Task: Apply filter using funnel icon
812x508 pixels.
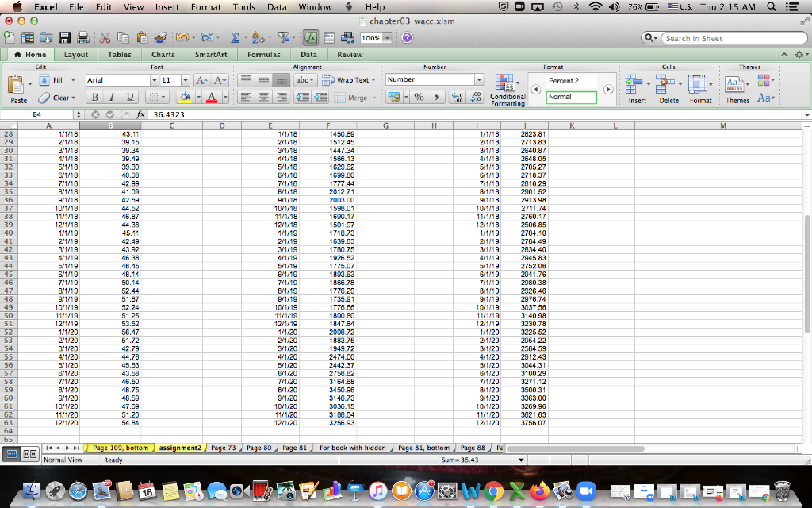Action: click(283, 37)
